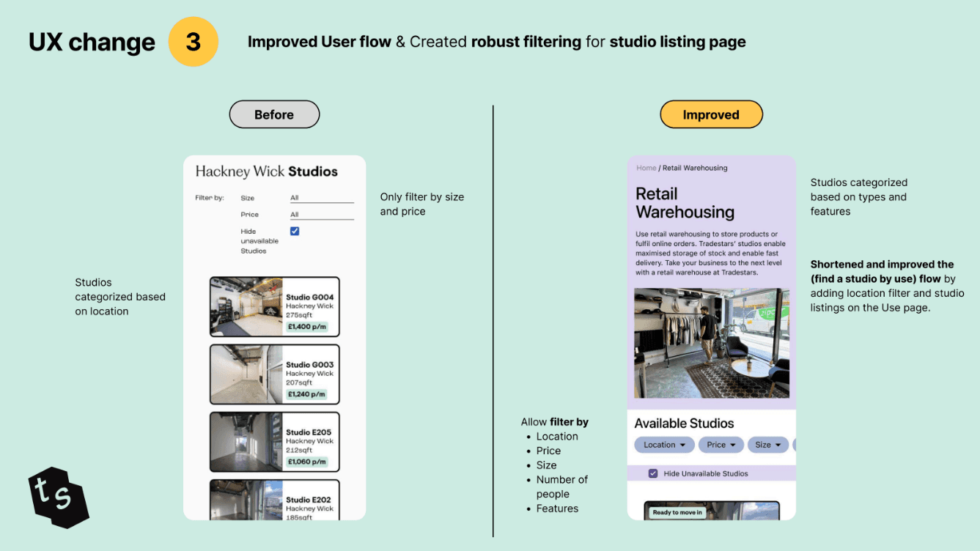
Task: Open the Studio G003 listing card
Action: (x=275, y=374)
